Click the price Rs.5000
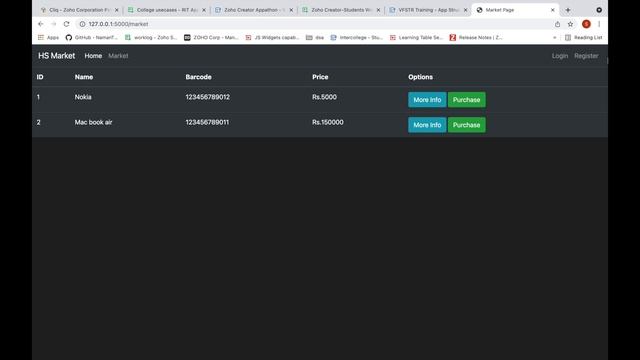 pos(324,97)
